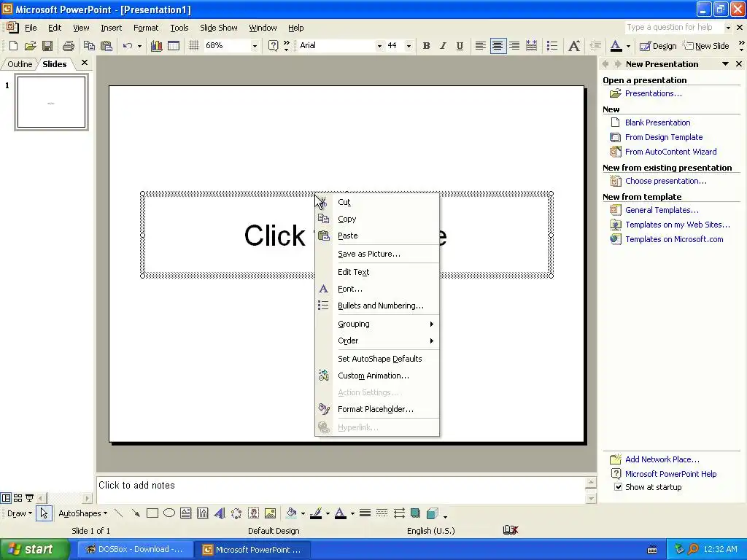Click the Line Style icon
Viewport: 747px width, 560px height.
(x=365, y=513)
